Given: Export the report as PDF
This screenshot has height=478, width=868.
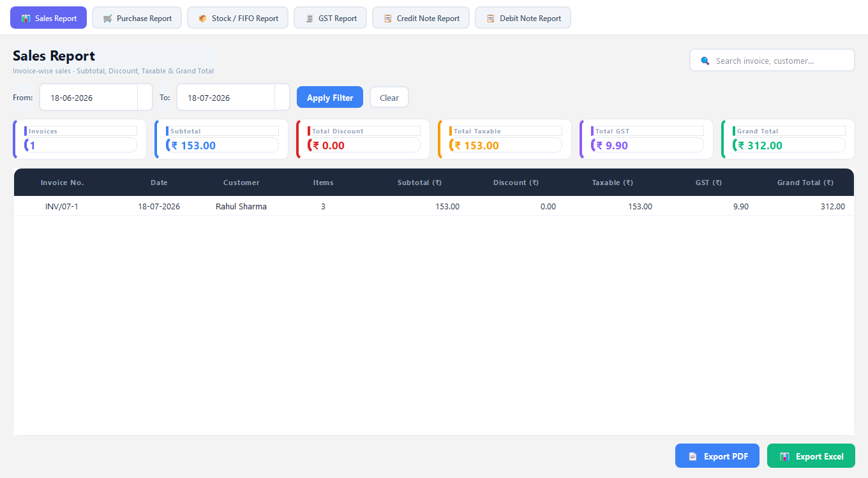Looking at the screenshot, I should tap(717, 456).
